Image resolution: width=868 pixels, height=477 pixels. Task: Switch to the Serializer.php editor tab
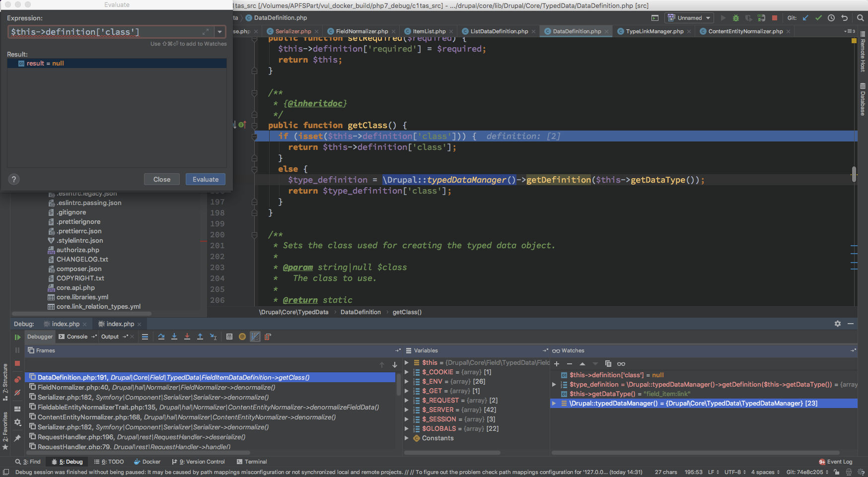292,31
